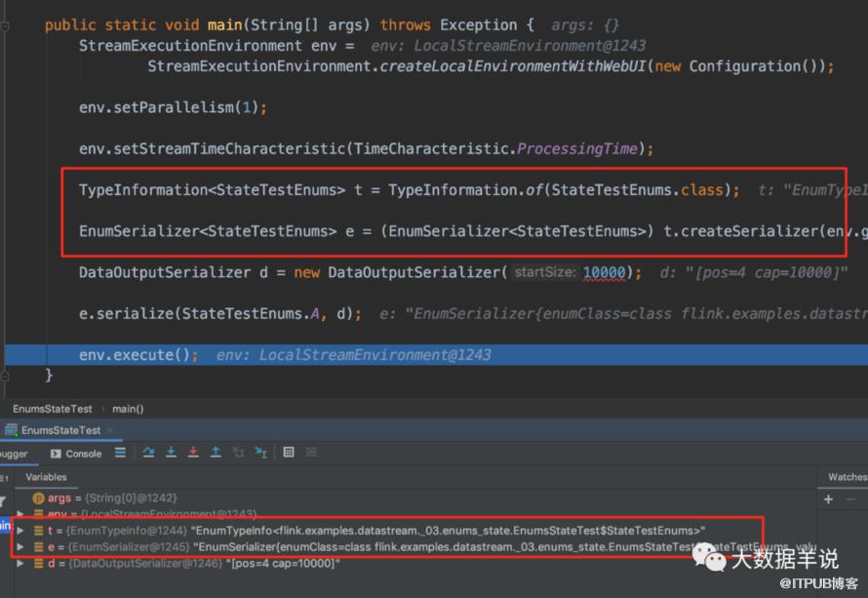The height and width of the screenshot is (598, 868).
Task: Click the env.setParallelism(1) line
Action: (x=174, y=107)
